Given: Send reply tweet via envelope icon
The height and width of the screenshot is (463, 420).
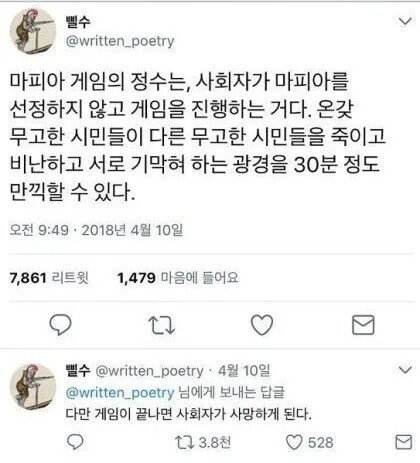Looking at the screenshot, I should coord(404,442).
